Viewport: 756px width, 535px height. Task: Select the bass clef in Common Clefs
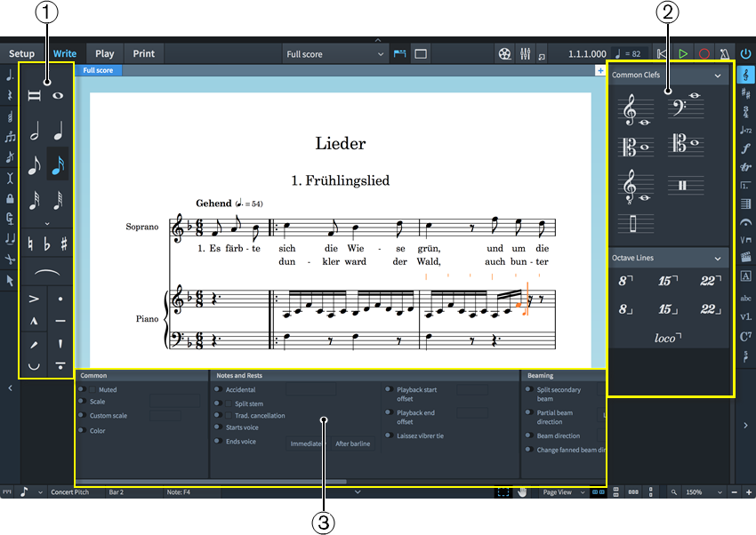(684, 107)
